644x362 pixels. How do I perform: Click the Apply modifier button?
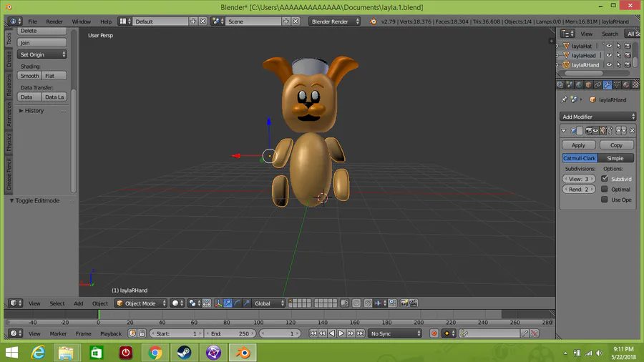point(578,145)
